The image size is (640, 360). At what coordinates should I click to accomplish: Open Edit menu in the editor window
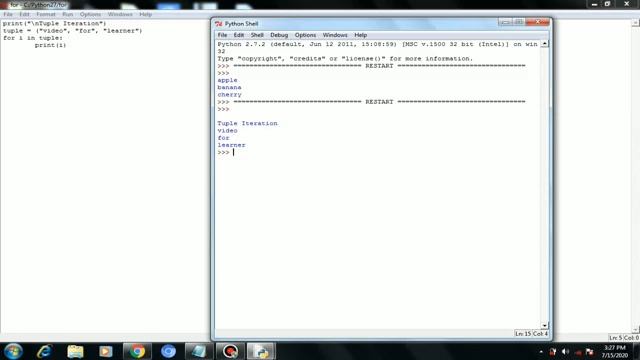[x=24, y=14]
